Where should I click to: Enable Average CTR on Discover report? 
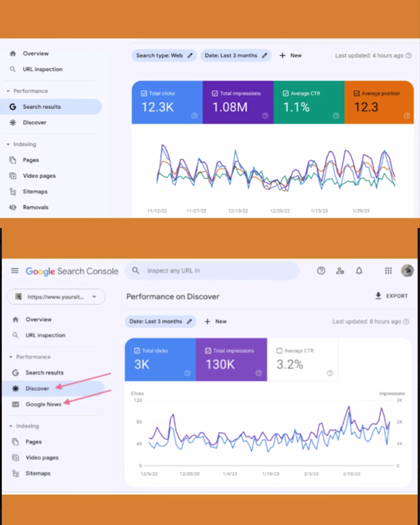pos(280,350)
